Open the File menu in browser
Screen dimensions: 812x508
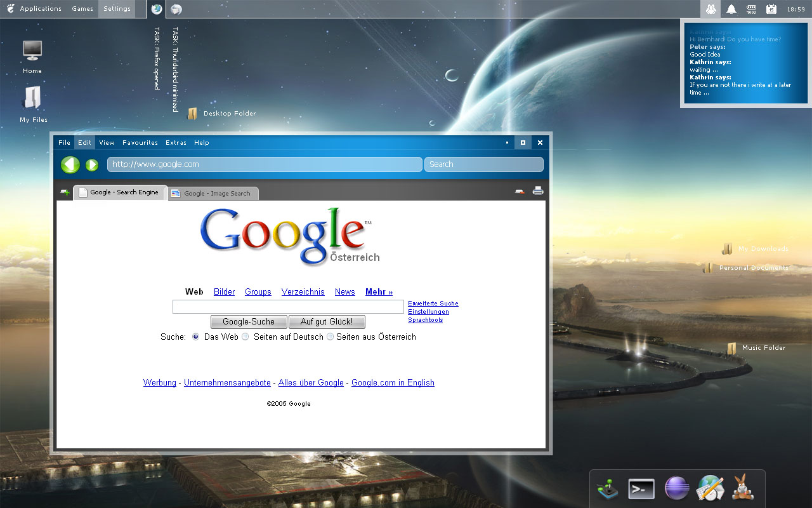(x=65, y=143)
